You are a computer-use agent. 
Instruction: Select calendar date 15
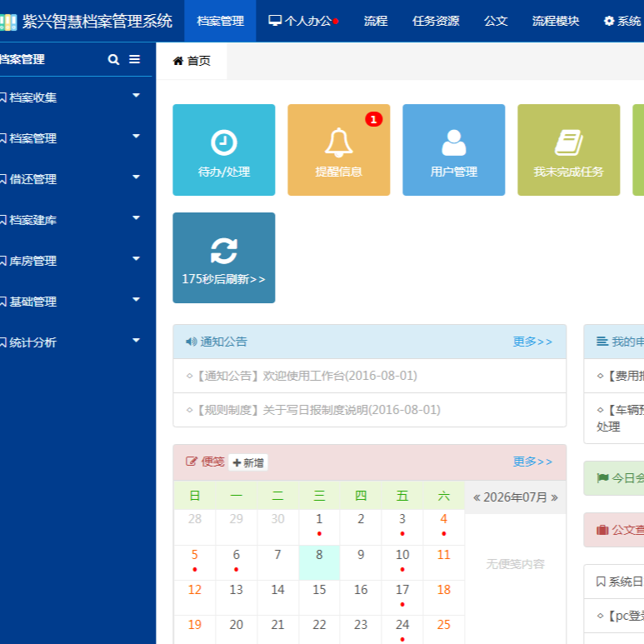coord(319,597)
